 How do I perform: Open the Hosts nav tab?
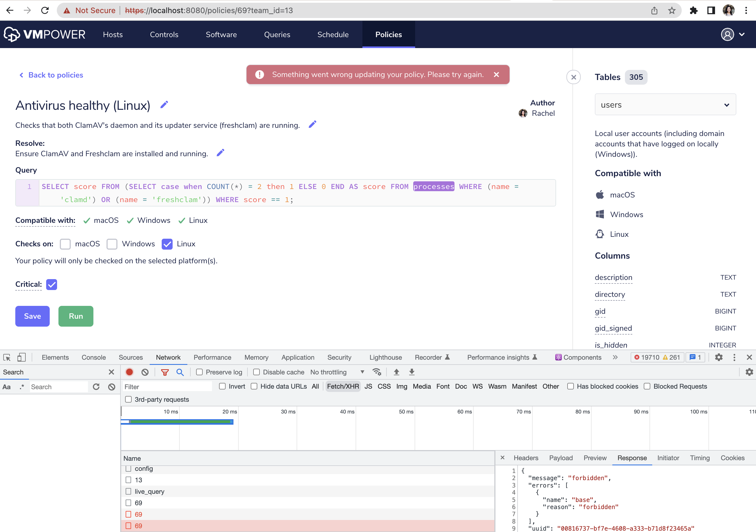click(113, 35)
